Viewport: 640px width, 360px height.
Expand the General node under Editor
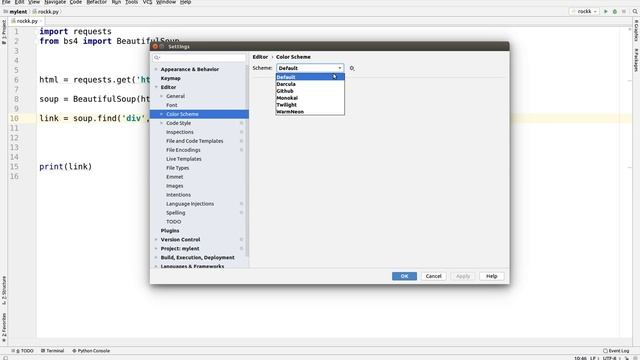162,96
